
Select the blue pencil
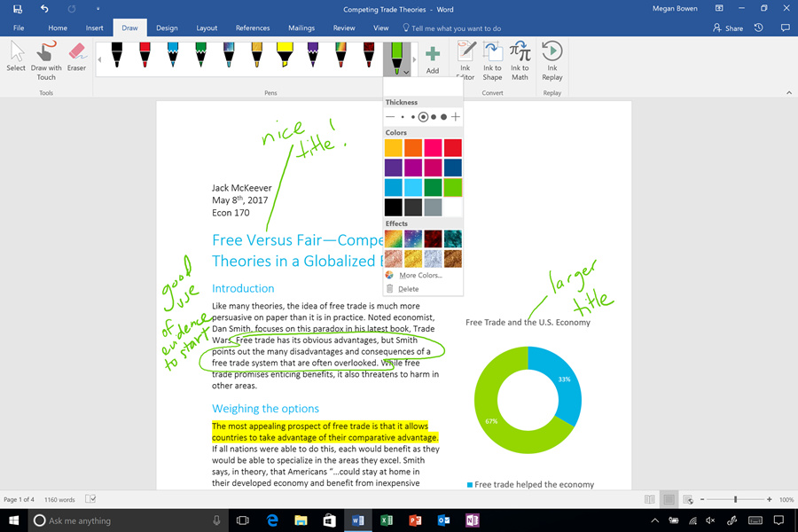(173, 55)
